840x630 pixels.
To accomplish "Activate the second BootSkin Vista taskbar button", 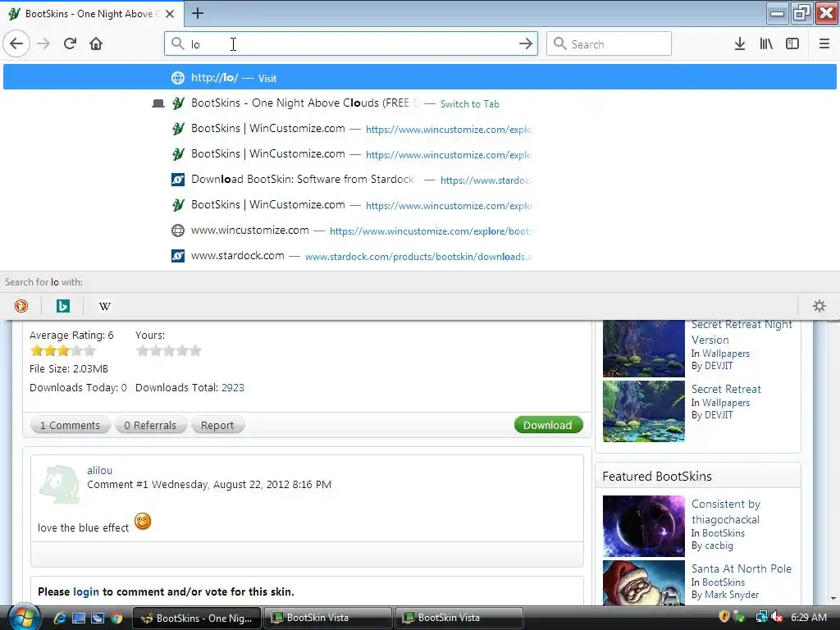I will [x=459, y=618].
